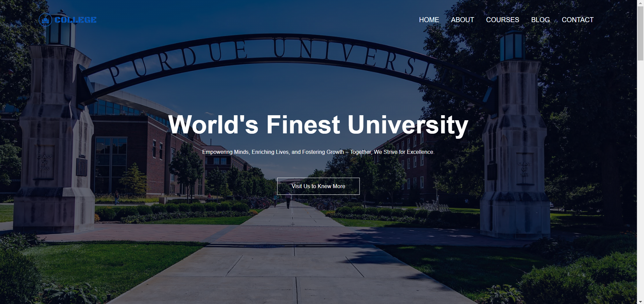Click the Empowering Minds tagline text
644x304 pixels.
(x=318, y=152)
